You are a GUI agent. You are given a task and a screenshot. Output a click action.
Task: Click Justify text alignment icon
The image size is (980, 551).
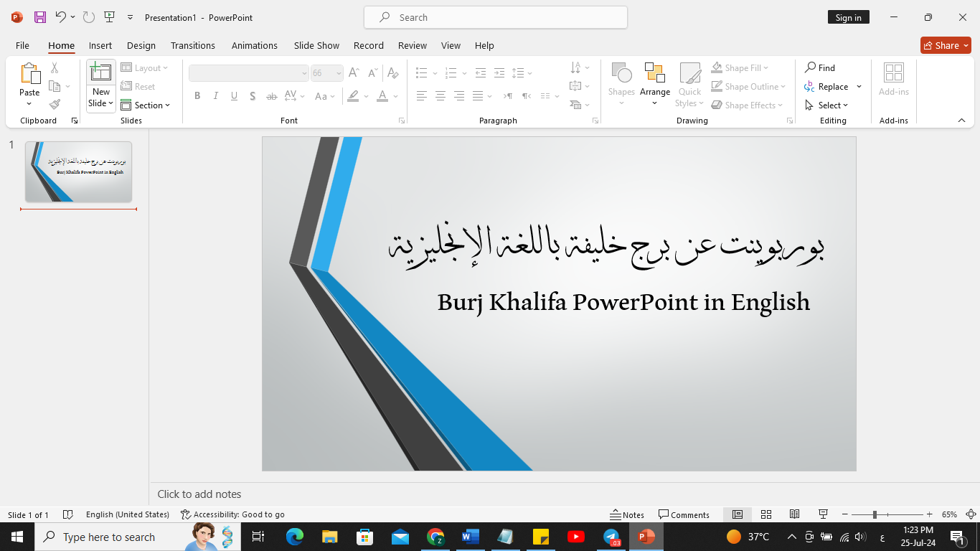[478, 96]
